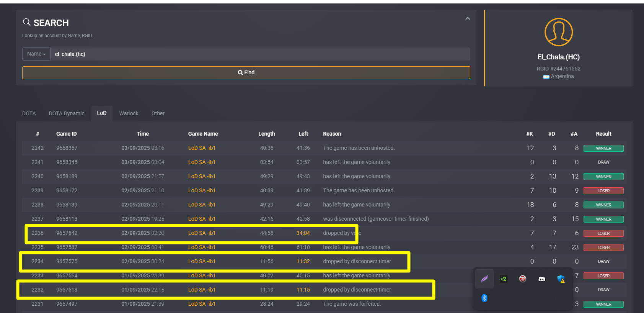Select row number 2238

pos(37,205)
